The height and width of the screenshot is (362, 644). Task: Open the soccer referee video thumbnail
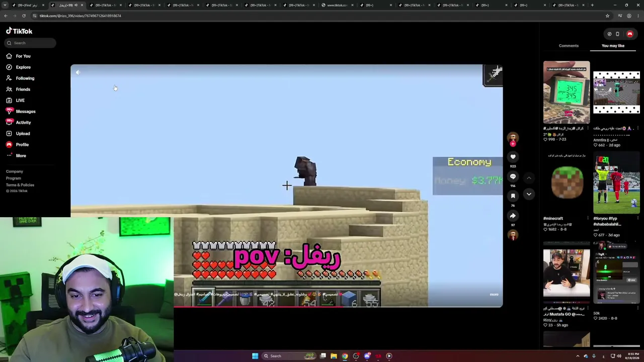pos(616,183)
